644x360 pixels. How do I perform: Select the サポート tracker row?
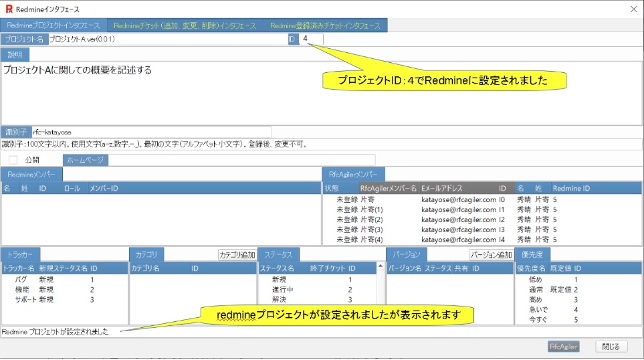pyautogui.click(x=64, y=300)
